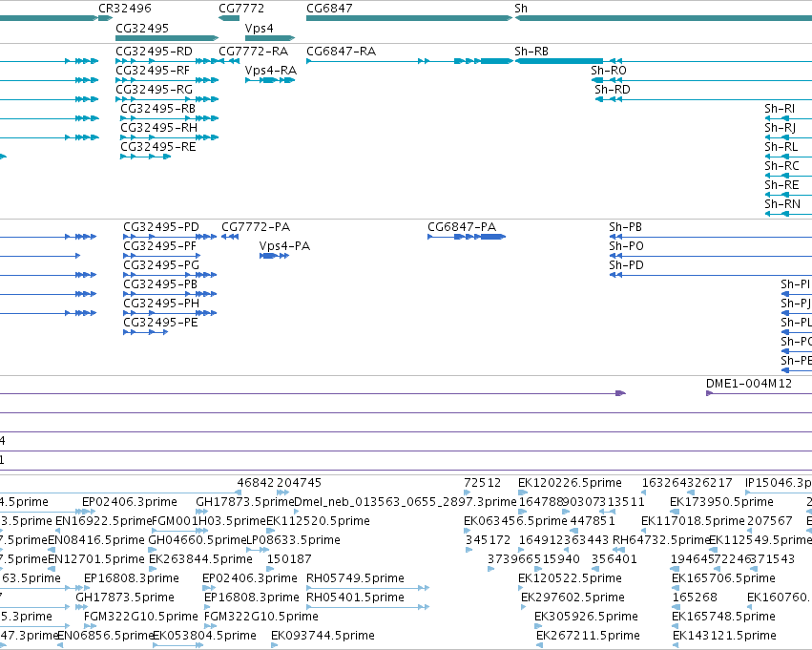Image resolution: width=812 pixels, height=650 pixels.
Task: Select EST label RH05749.5prime
Action: (355, 578)
